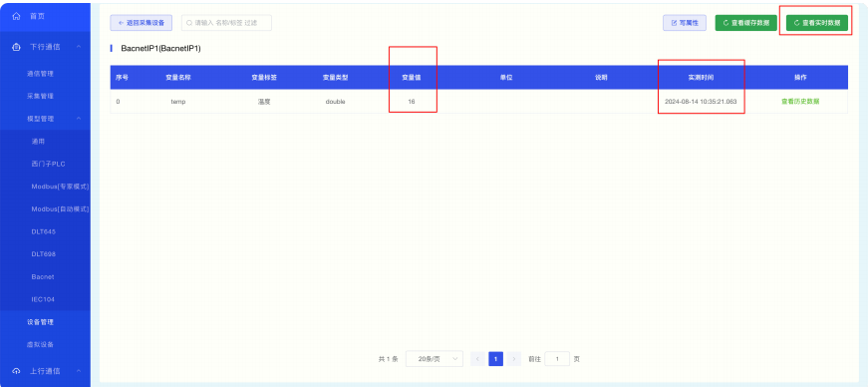Screen dimensions: 868x387
Task: Click the 下行通信 robot icon
Action: pos(16,47)
